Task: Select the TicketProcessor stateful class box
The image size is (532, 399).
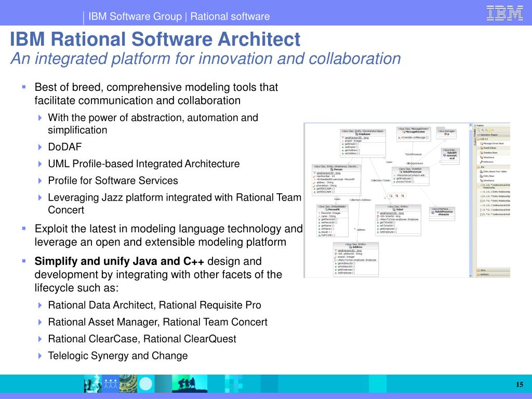Action: pos(410,177)
